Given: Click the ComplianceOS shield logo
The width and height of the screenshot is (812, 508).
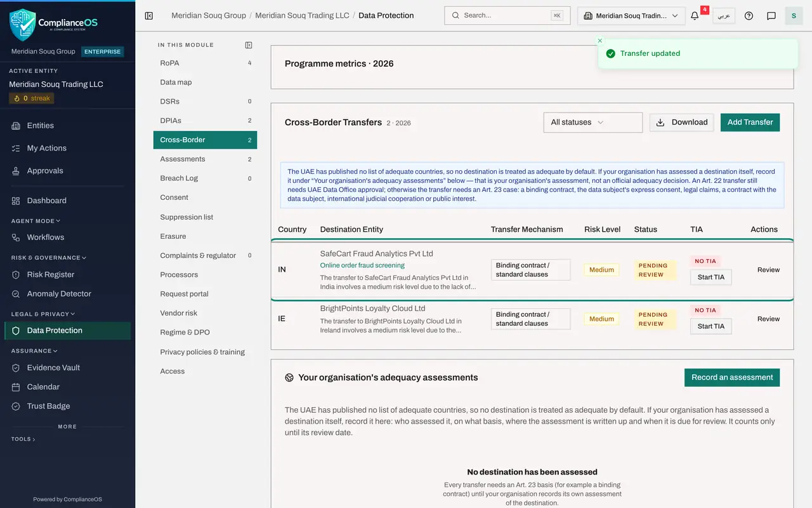Looking at the screenshot, I should 22,24.
